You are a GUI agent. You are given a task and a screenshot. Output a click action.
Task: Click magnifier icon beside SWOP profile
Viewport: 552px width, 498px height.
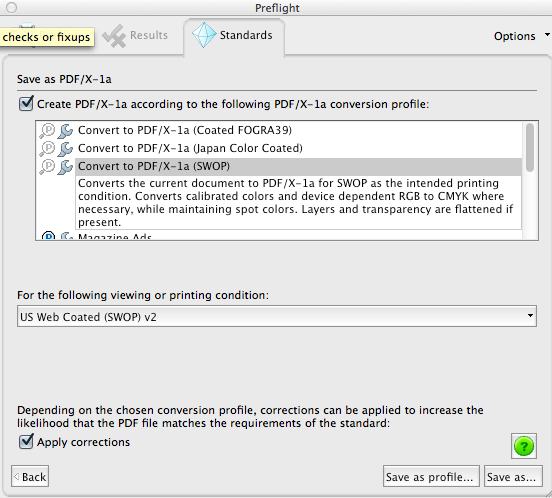pyautogui.click(x=48, y=167)
